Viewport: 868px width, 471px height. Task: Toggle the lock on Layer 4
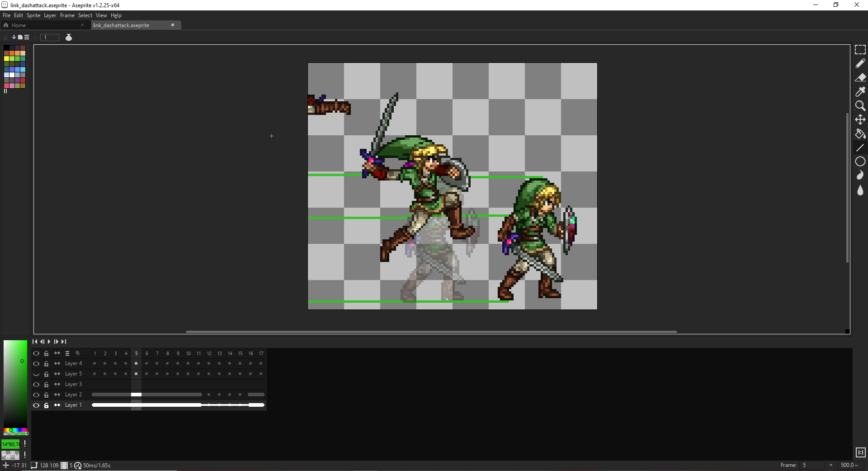click(46, 364)
